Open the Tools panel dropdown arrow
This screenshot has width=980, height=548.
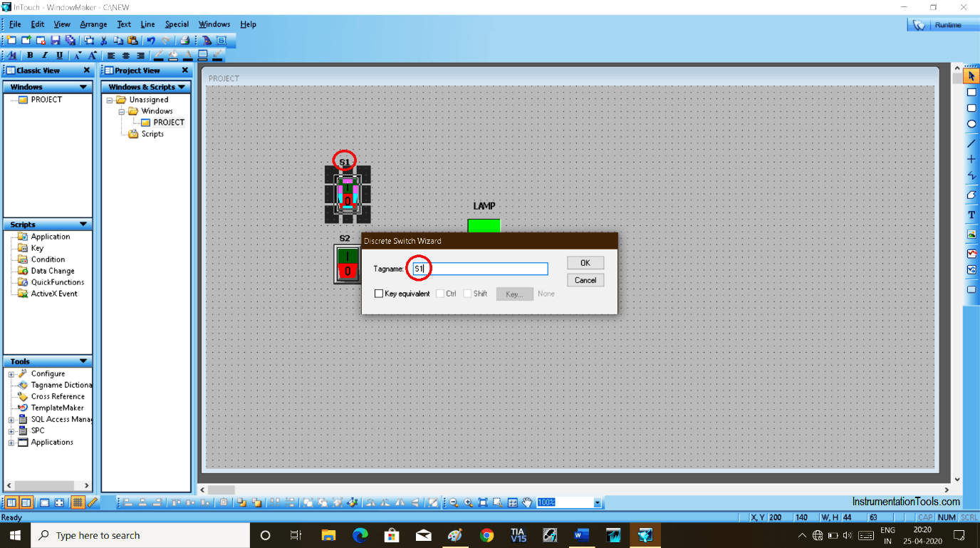click(x=84, y=361)
